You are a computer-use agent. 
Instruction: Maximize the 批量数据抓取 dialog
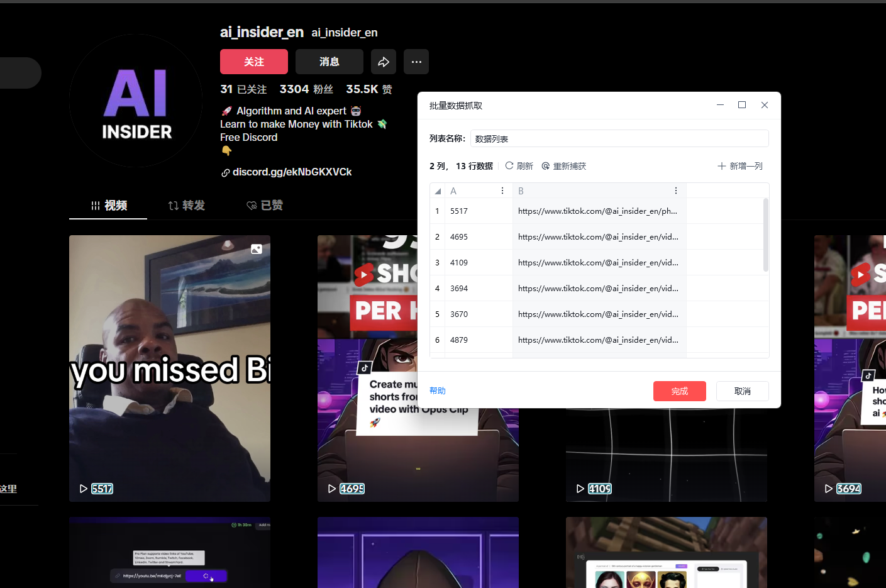742,105
